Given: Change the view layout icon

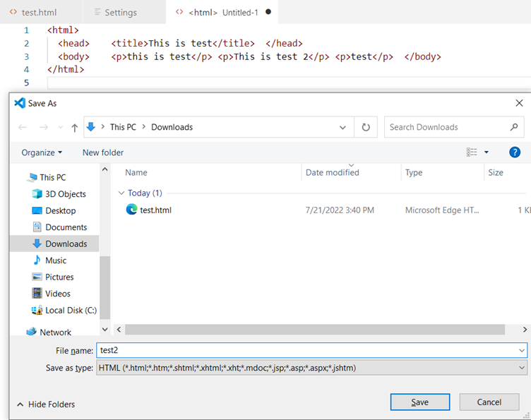Looking at the screenshot, I should coord(472,152).
